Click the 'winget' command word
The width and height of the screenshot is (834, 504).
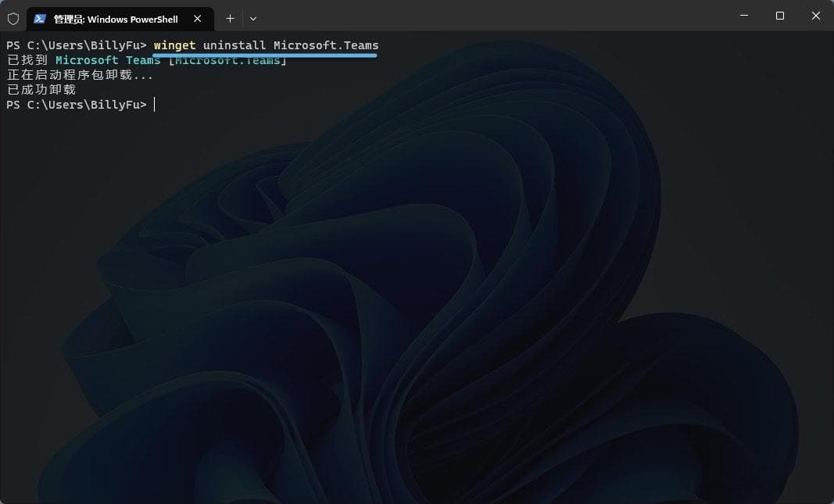point(174,45)
